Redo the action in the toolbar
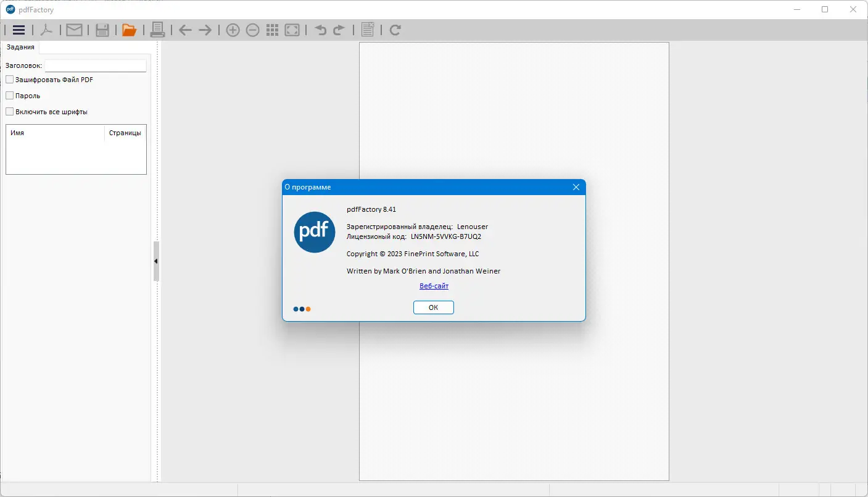The width and height of the screenshot is (868, 497). 339,30
